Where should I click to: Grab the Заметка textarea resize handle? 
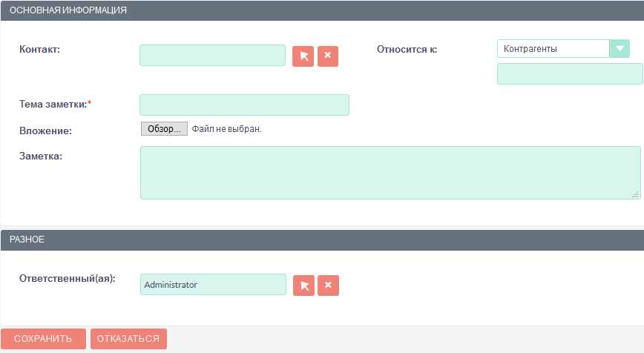(635, 194)
